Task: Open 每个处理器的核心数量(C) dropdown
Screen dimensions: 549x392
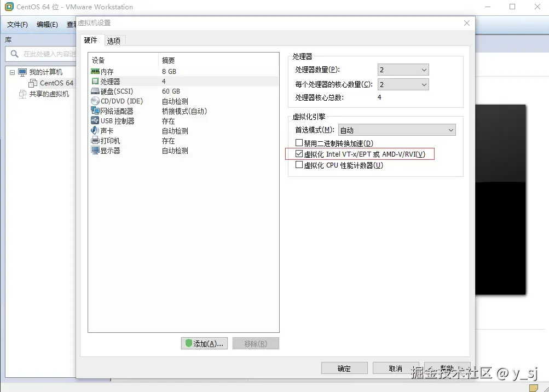Action: coord(403,84)
